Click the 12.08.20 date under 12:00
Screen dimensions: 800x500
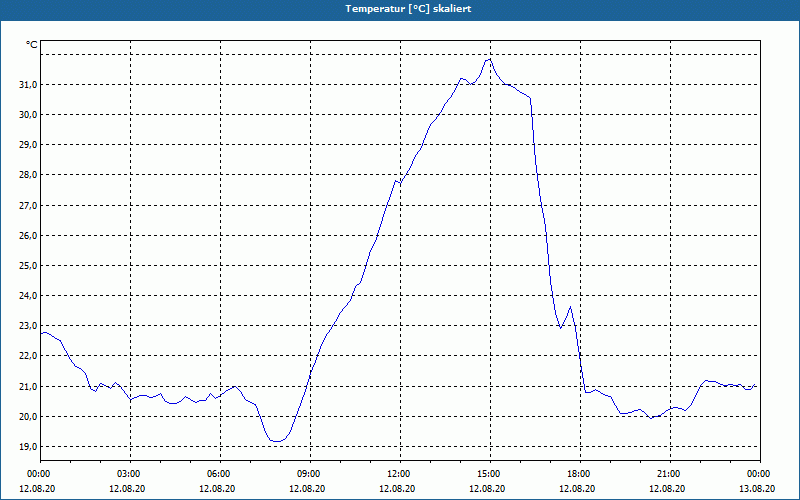point(397,488)
